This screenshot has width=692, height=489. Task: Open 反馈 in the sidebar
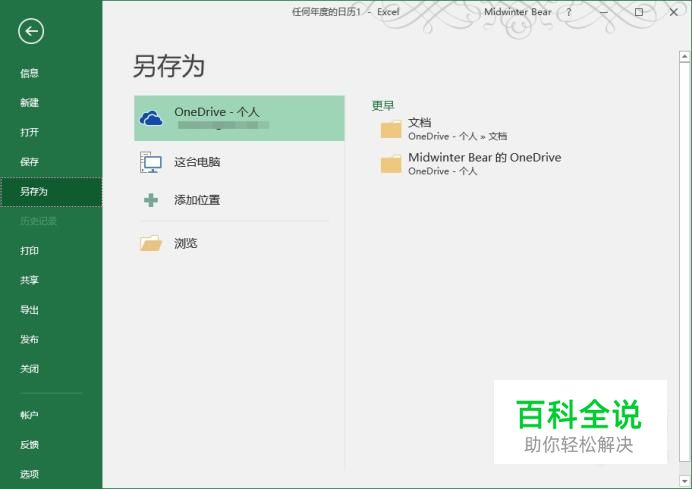coord(51,444)
